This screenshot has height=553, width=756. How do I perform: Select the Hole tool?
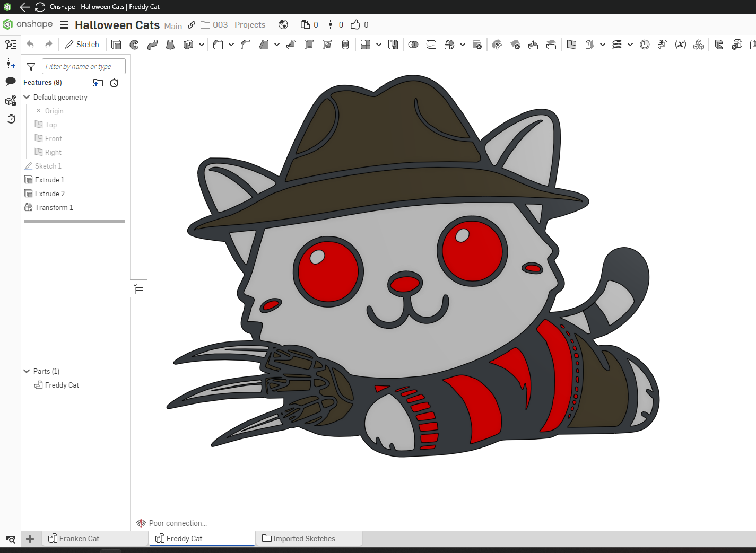327,45
